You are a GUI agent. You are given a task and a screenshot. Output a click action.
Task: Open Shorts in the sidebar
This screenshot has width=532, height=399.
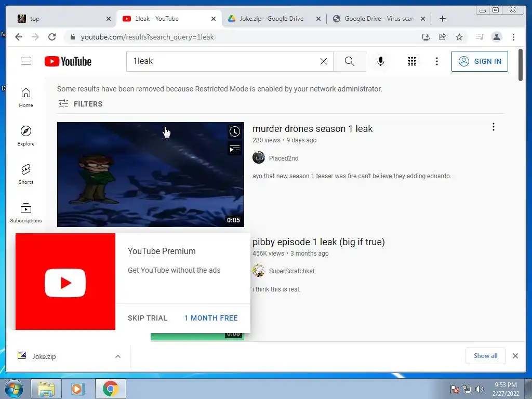pos(26,175)
